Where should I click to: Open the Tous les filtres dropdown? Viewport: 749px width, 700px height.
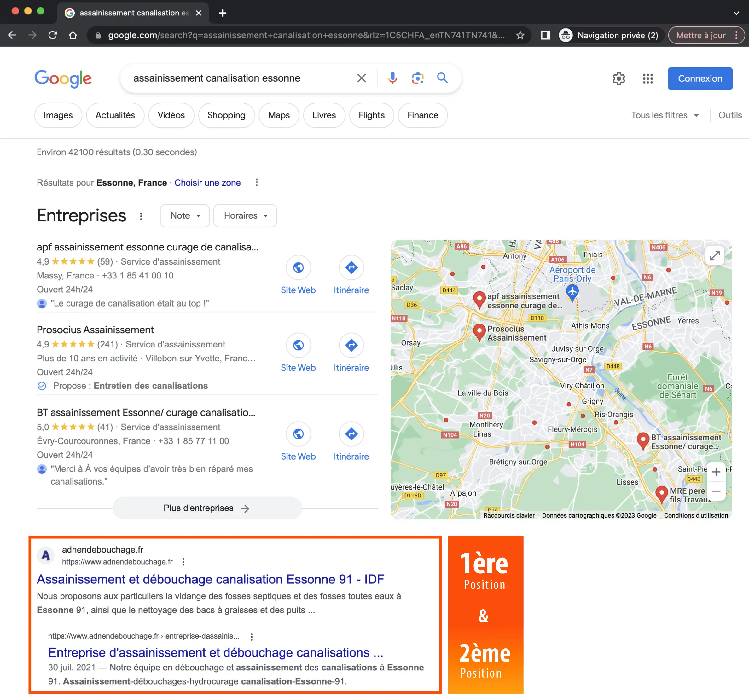point(665,115)
